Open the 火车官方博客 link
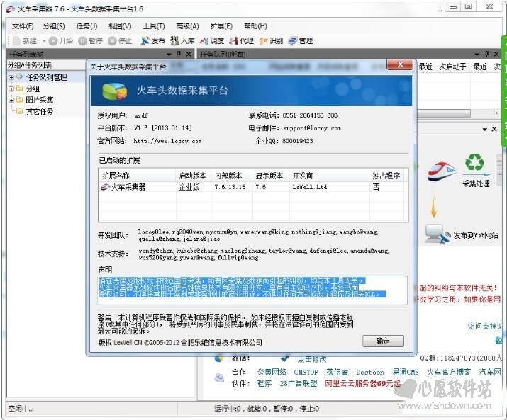 pyautogui.click(x=449, y=372)
